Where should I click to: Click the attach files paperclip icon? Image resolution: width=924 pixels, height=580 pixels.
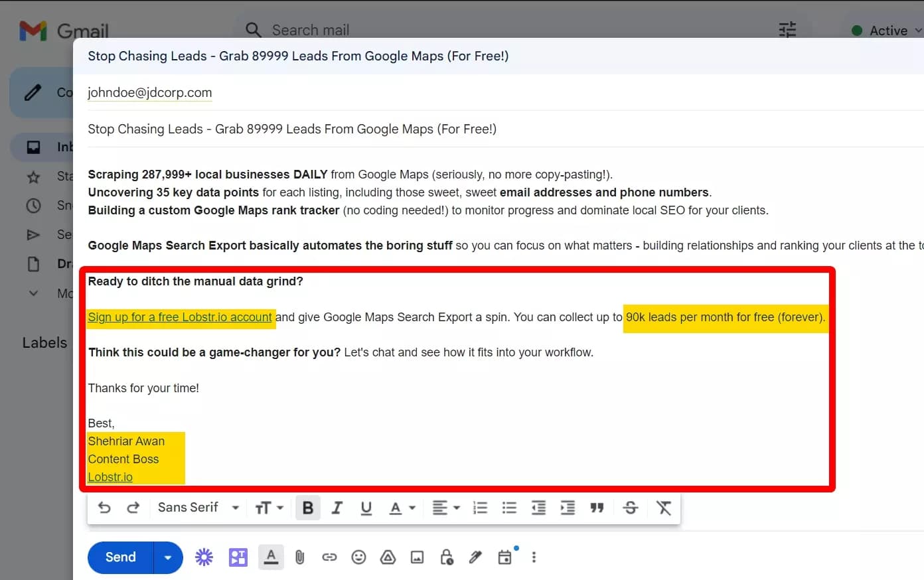point(300,557)
